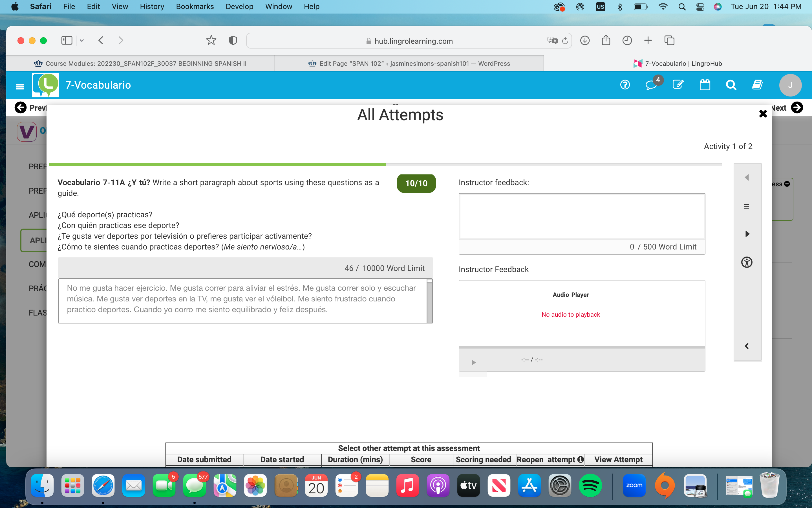Click the View Attempt column header
This screenshot has height=508, width=812.
coord(618,459)
